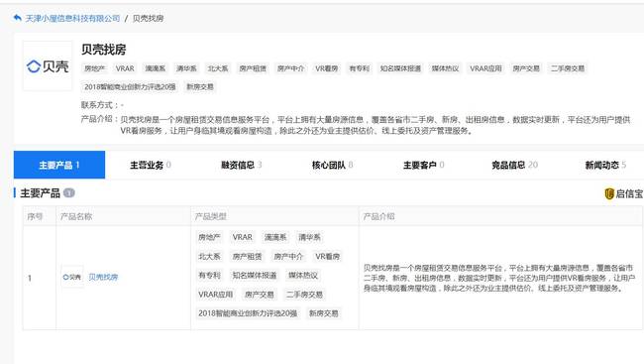This screenshot has height=364, width=644.
Task: Click the product description text in row 1
Action: click(x=499, y=278)
